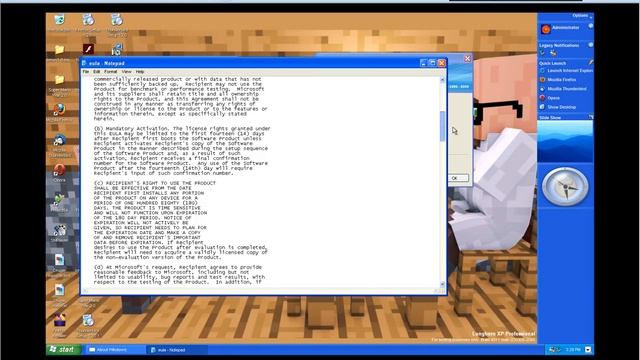
Task: Click inside the Notepad EULA text area
Action: pyautogui.click(x=260, y=182)
